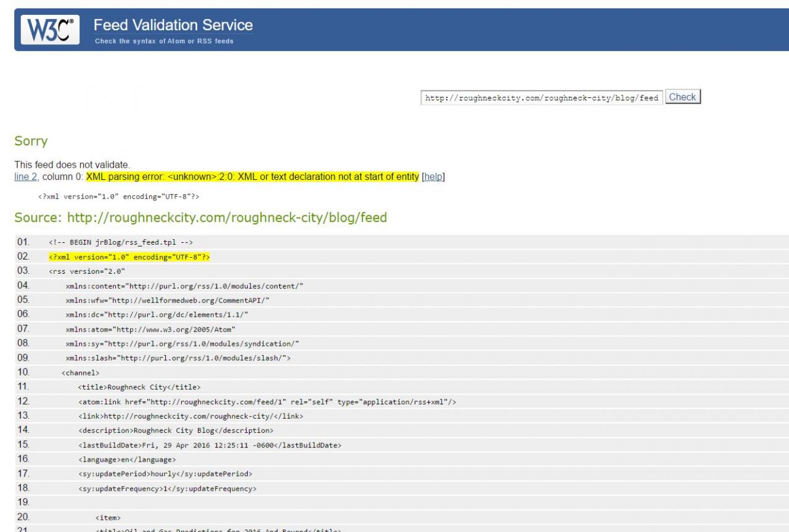The image size is (789, 532).
Task: Click the BEGIN jrBlog/rss_feed.tpl comment line
Action: (x=121, y=242)
